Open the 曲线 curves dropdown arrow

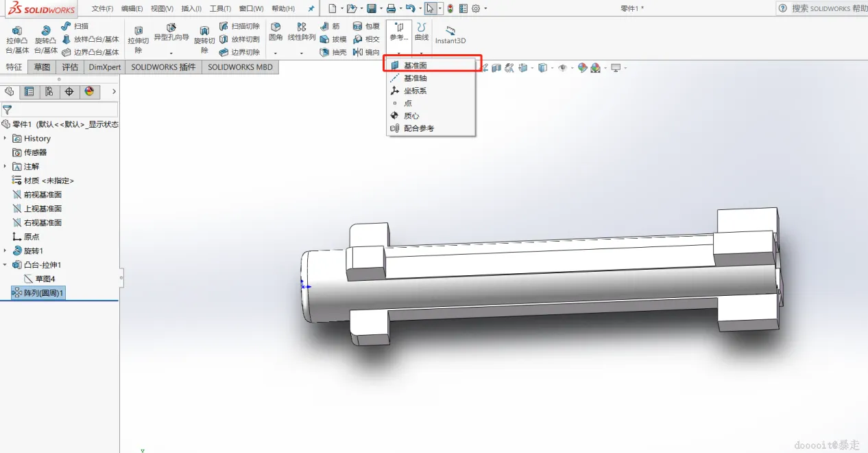point(422,53)
